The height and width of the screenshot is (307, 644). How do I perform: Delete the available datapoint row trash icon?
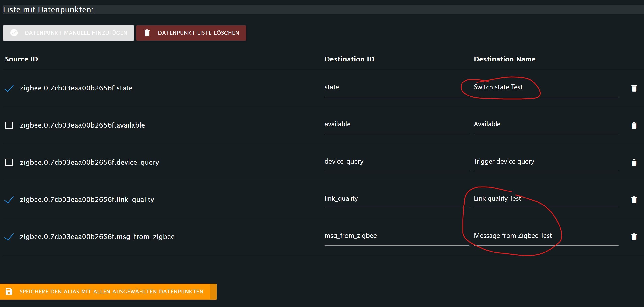point(634,125)
